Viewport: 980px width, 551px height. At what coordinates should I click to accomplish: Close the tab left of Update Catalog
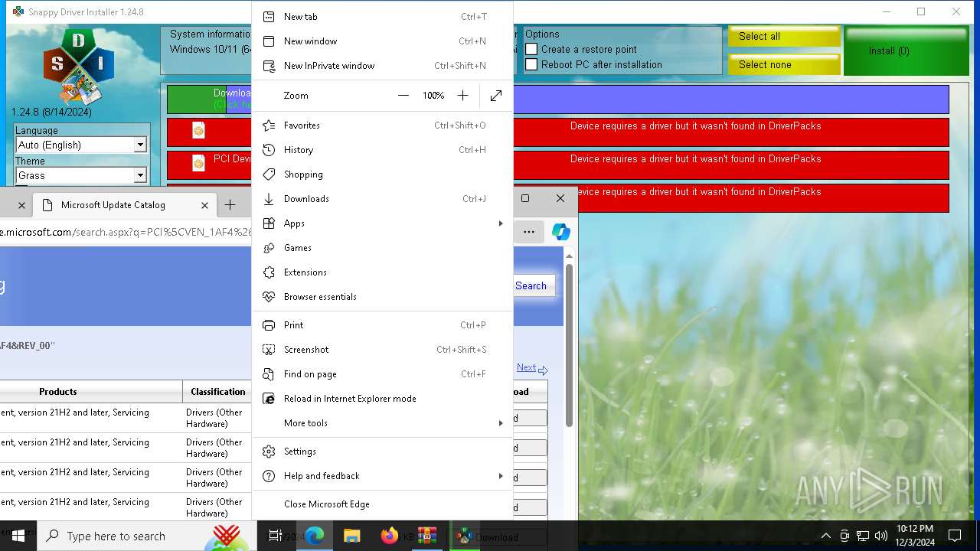(x=21, y=205)
